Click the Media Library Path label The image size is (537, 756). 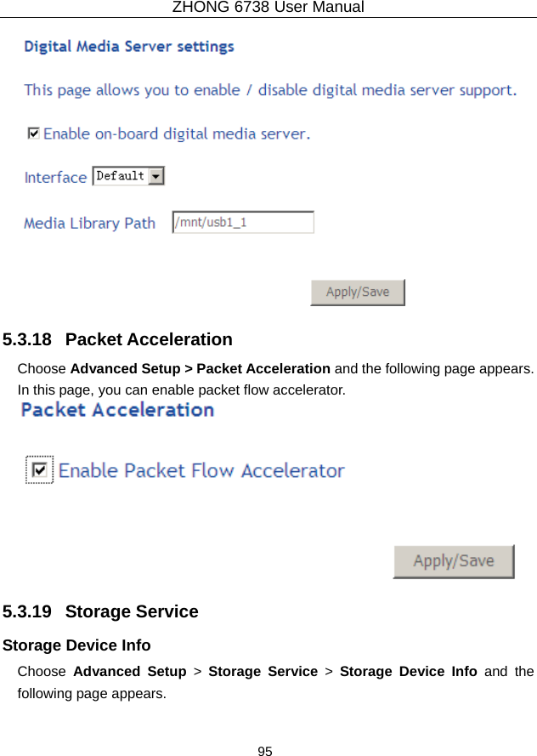89,224
